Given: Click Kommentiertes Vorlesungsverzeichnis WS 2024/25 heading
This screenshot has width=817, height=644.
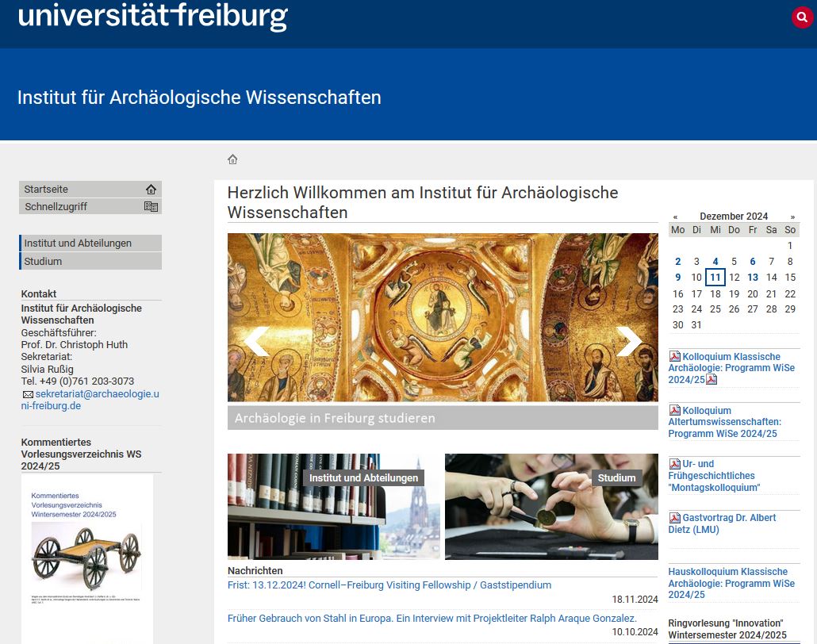Looking at the screenshot, I should 81,454.
